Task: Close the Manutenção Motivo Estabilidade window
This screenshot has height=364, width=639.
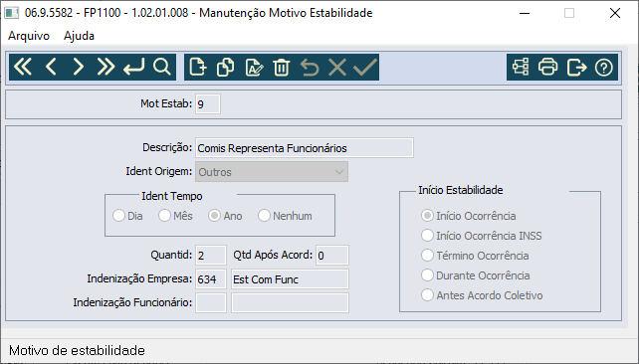Action: click(x=615, y=13)
